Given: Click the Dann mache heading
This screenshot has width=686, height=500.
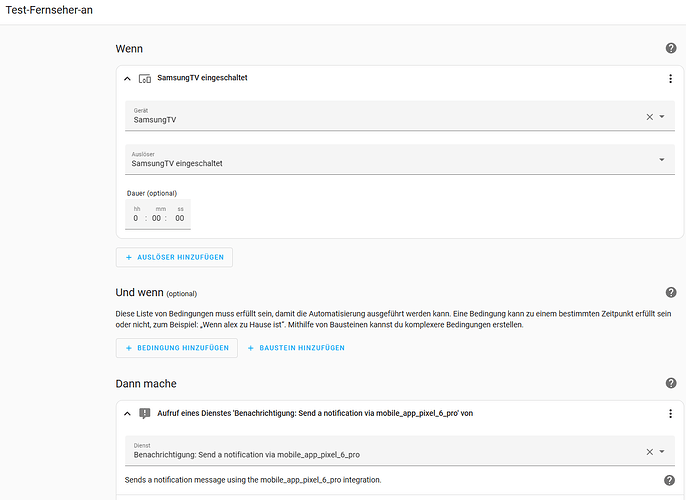Looking at the screenshot, I should pyautogui.click(x=146, y=384).
